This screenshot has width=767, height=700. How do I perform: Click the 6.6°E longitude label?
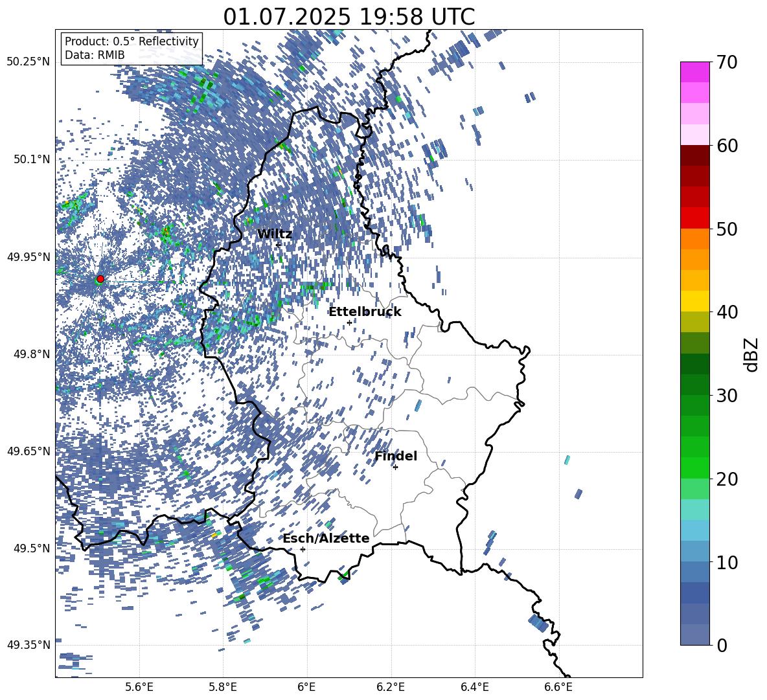click(x=558, y=687)
